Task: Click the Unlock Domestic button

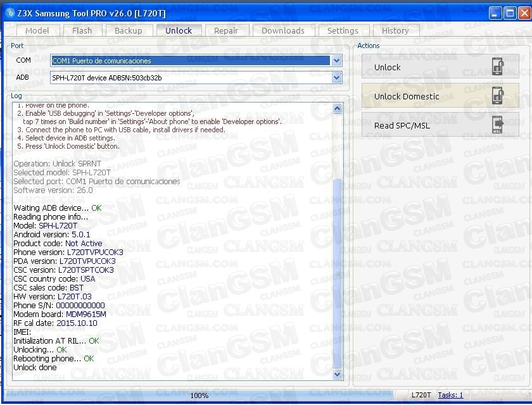Action: point(440,96)
